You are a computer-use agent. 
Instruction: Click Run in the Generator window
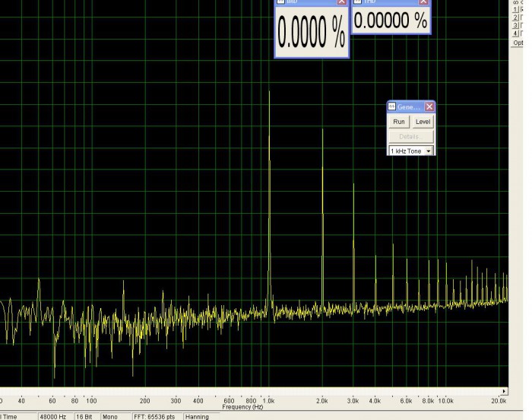[399, 122]
